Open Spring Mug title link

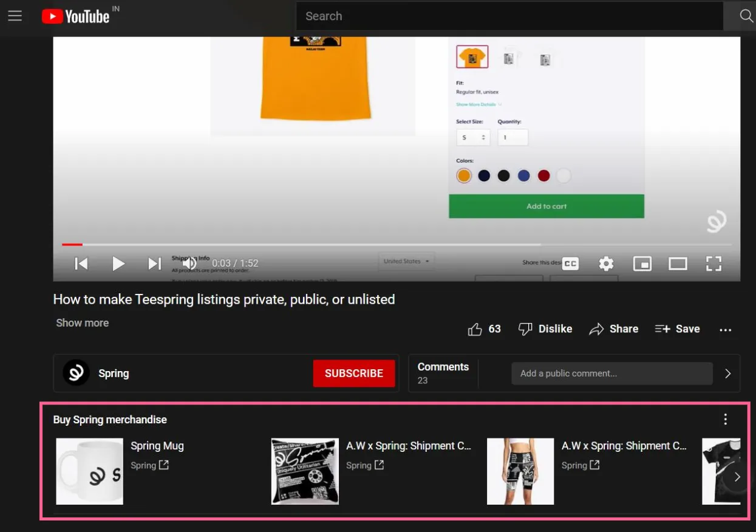click(x=157, y=446)
